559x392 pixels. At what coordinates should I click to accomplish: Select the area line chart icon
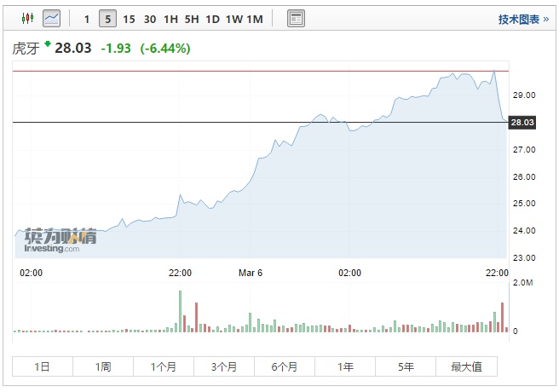point(51,18)
